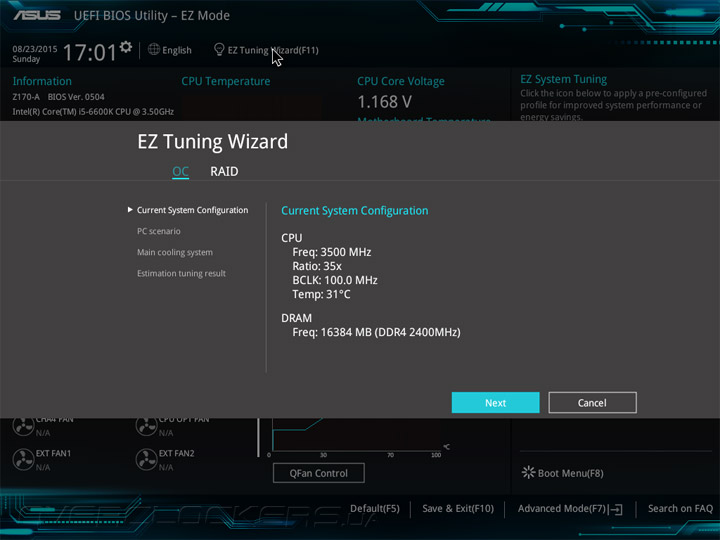Select Main cooling system step

coord(174,253)
